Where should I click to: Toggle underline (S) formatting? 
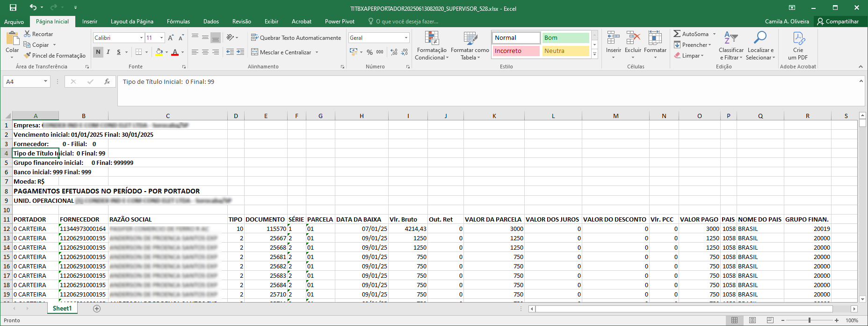tap(119, 52)
